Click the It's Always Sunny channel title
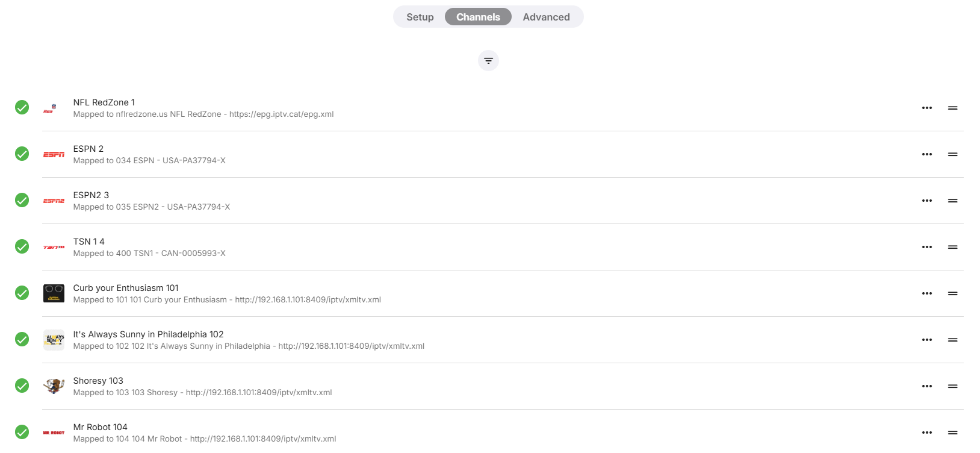 point(148,334)
